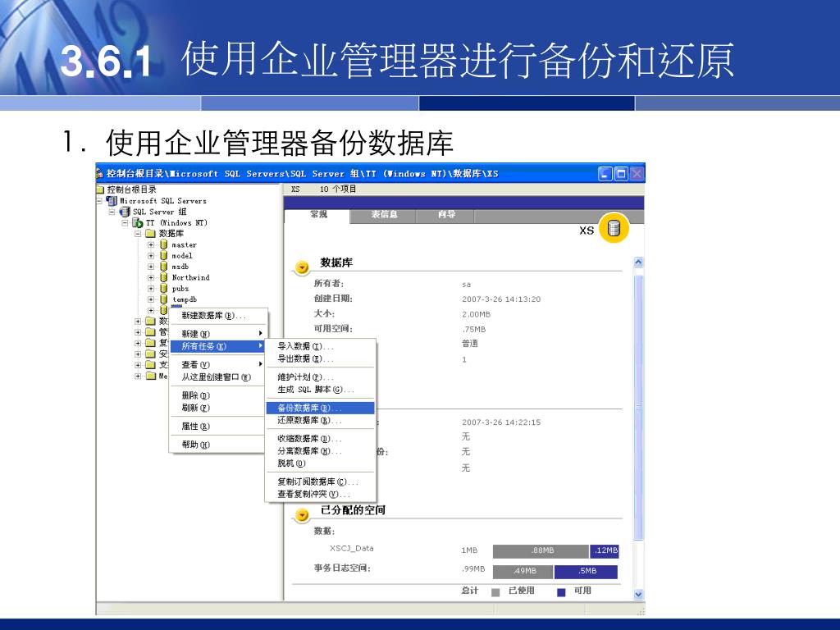Choose 属性(R) from context menu
840x630 pixels.
[218, 427]
